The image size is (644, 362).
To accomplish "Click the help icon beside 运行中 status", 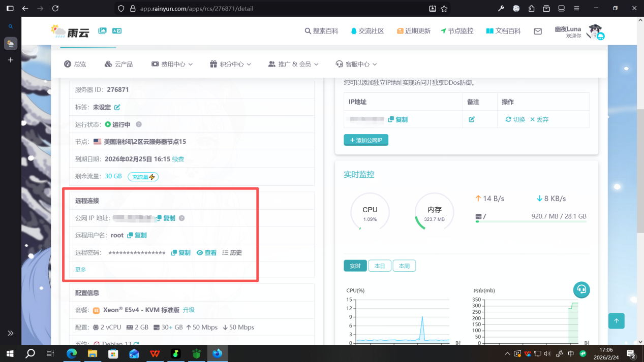I will tap(139, 124).
